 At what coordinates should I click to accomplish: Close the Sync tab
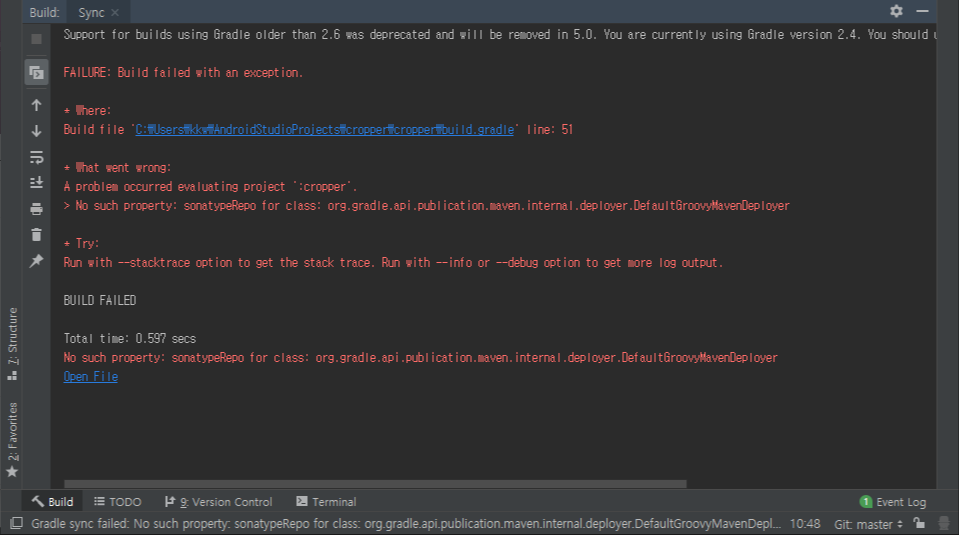point(115,12)
